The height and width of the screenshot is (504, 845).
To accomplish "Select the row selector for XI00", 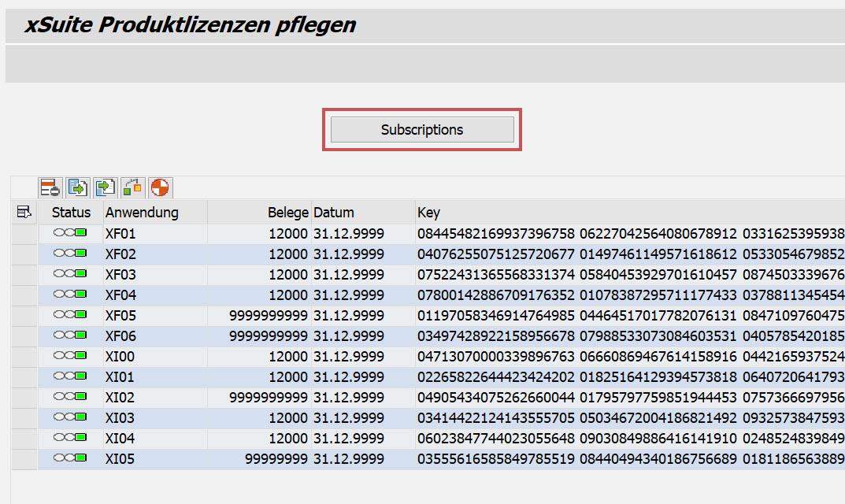I will click(24, 357).
